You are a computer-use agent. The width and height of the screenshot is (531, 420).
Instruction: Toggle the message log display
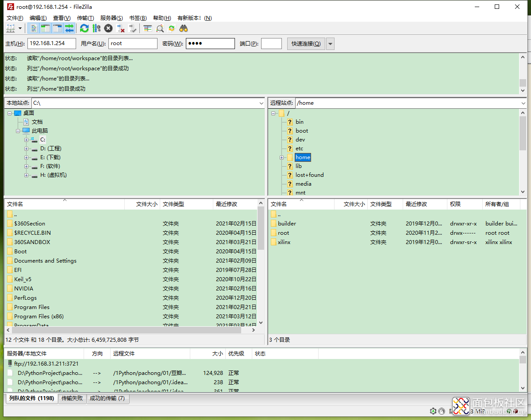coord(34,28)
